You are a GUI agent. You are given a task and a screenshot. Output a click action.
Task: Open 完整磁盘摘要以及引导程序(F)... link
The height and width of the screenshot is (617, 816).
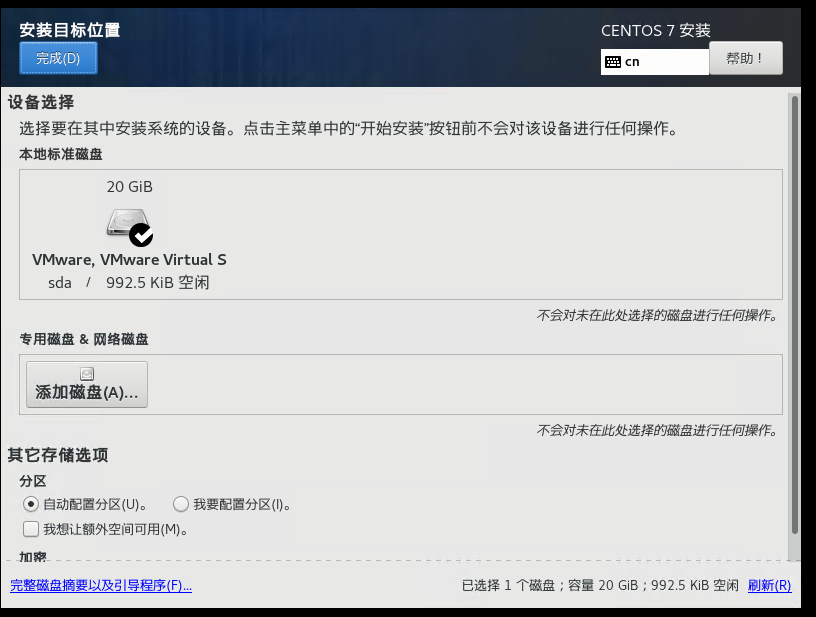pyautogui.click(x=101, y=586)
